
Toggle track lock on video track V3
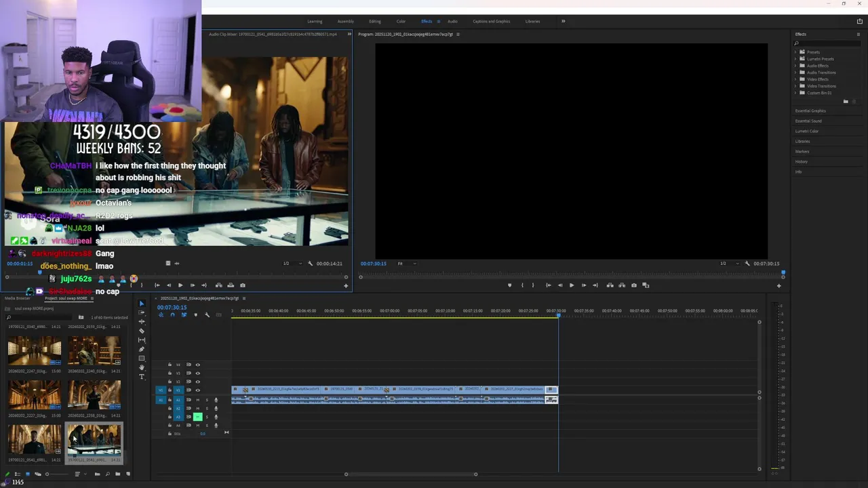(170, 373)
